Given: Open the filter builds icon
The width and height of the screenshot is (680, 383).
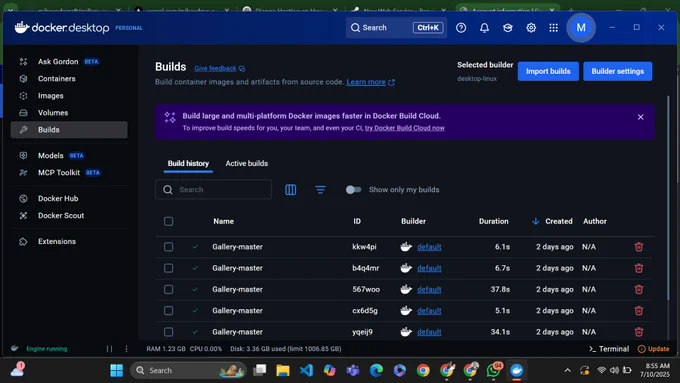Looking at the screenshot, I should point(320,190).
